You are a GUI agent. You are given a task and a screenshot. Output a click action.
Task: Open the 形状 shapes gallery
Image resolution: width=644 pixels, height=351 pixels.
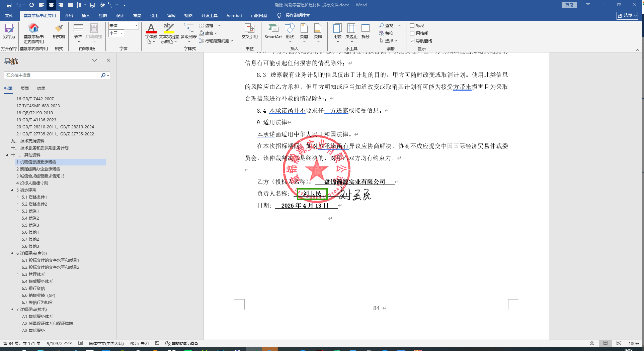point(290,33)
